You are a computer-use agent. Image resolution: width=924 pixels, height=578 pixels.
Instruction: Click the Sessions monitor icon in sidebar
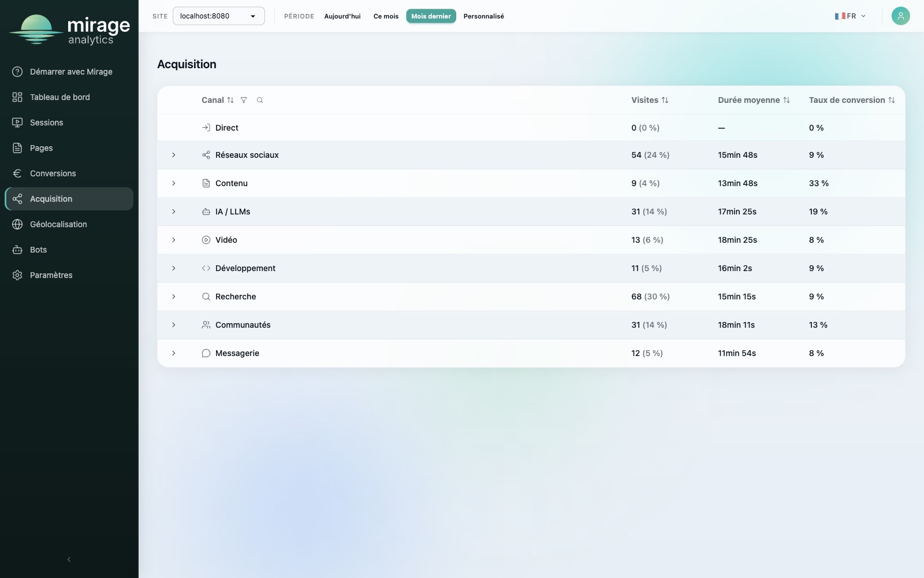[x=17, y=123]
